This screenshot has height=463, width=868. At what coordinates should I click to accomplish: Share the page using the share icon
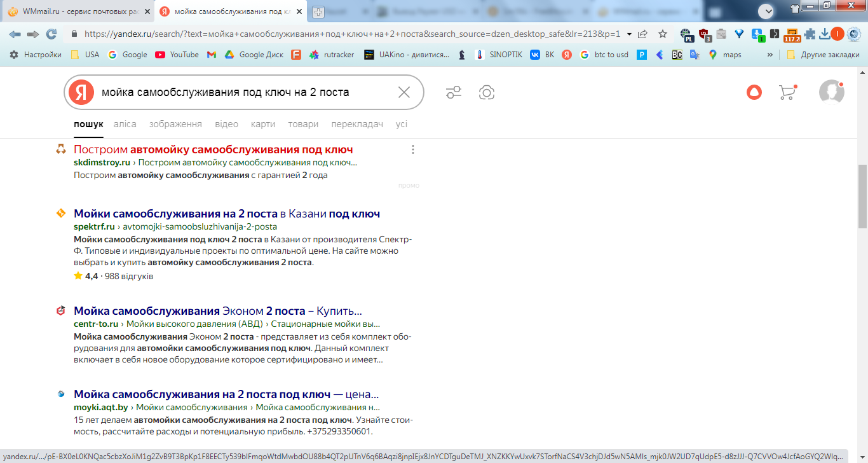(x=642, y=34)
